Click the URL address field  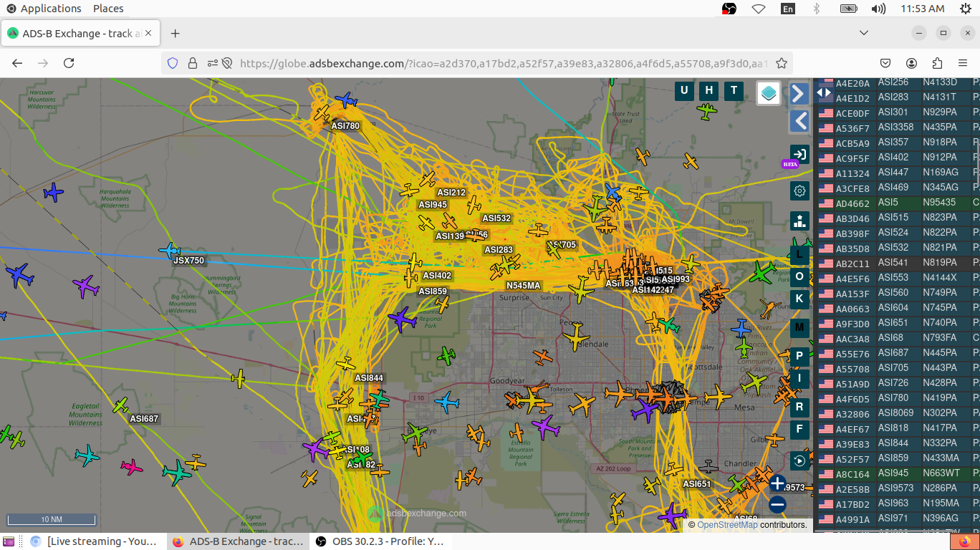pos(504,63)
